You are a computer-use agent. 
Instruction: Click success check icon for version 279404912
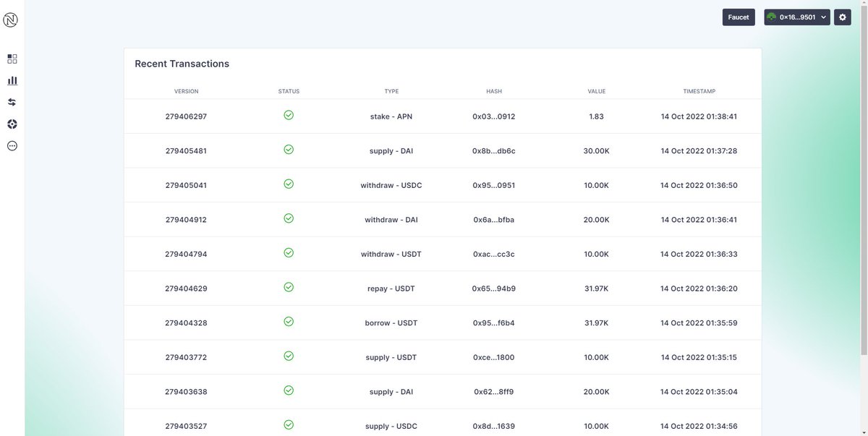pos(289,218)
